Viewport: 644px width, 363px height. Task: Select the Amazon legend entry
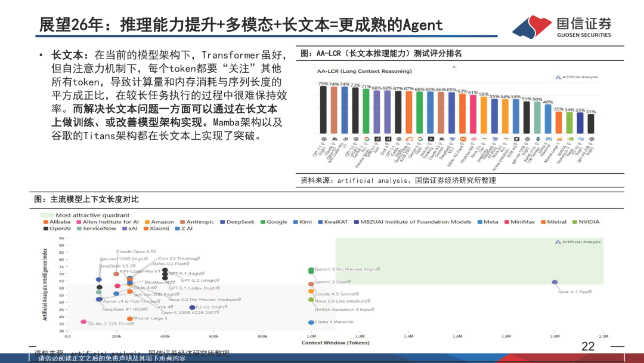(x=159, y=222)
